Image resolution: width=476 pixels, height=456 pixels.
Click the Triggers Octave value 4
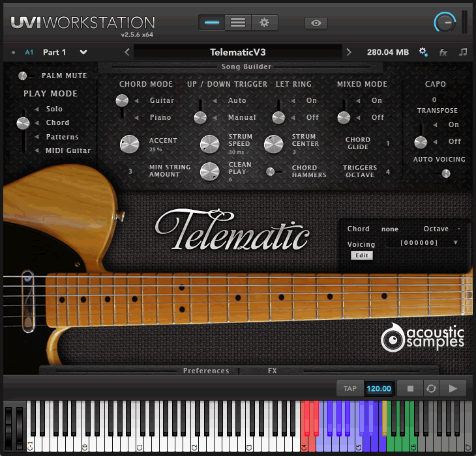(x=388, y=172)
